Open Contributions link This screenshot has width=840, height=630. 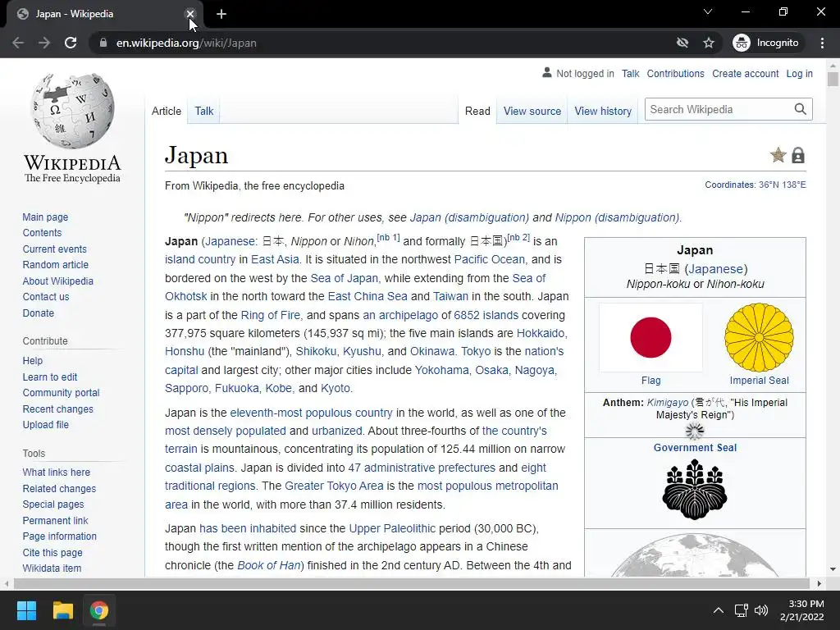(676, 73)
